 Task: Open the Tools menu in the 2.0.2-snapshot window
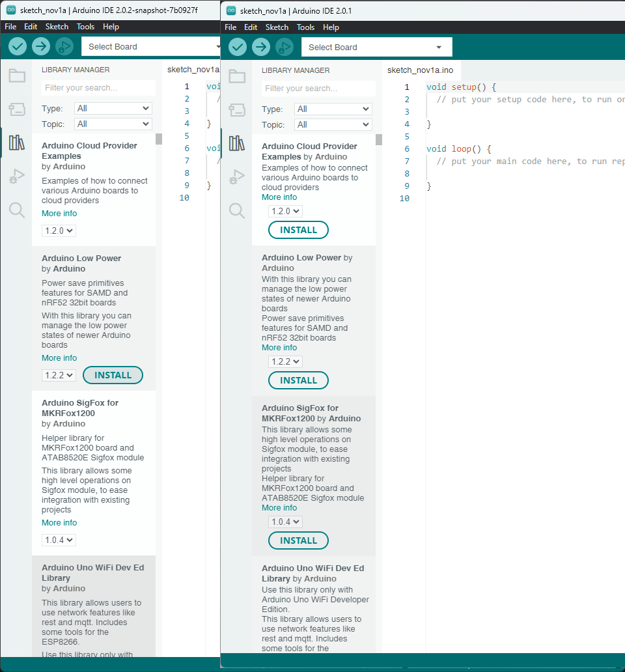86,27
